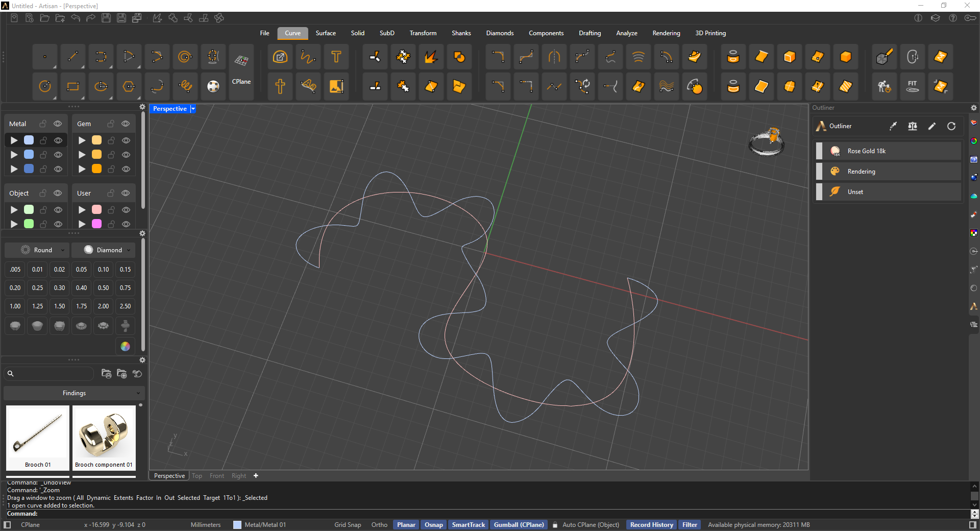Expand the Findings category dropdown
The image size is (980, 531).
[x=74, y=393]
